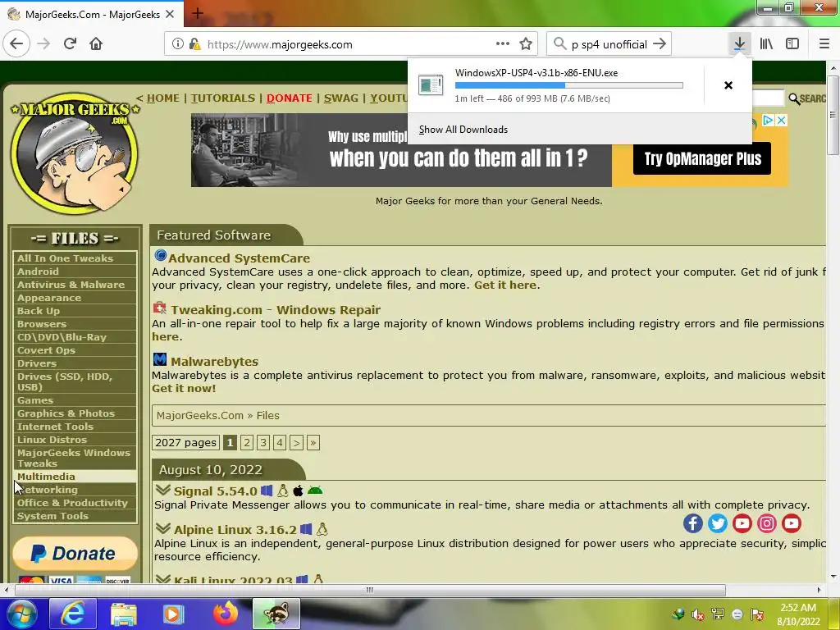Screen dimensions: 840x630
Task: Open the TUTORIALS nav link
Action: (223, 98)
